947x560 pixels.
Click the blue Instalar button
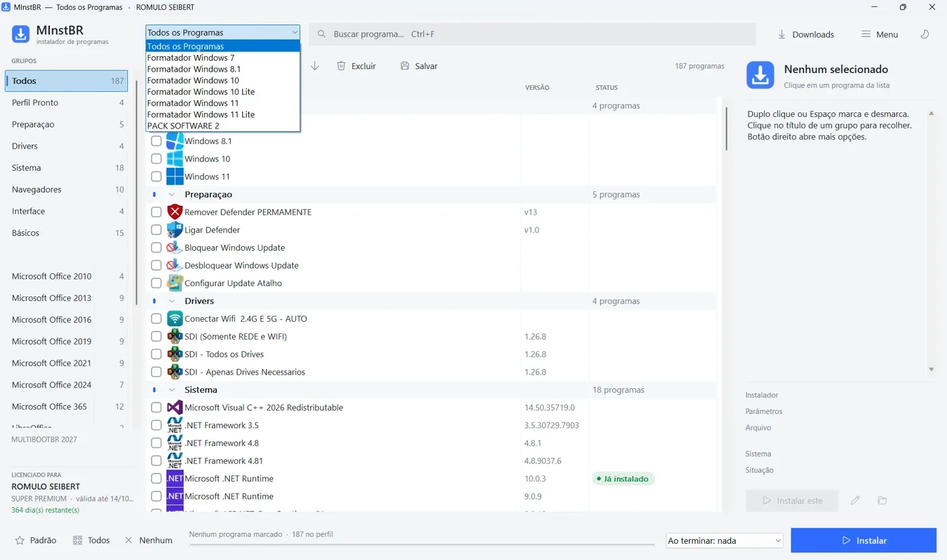[x=864, y=540]
